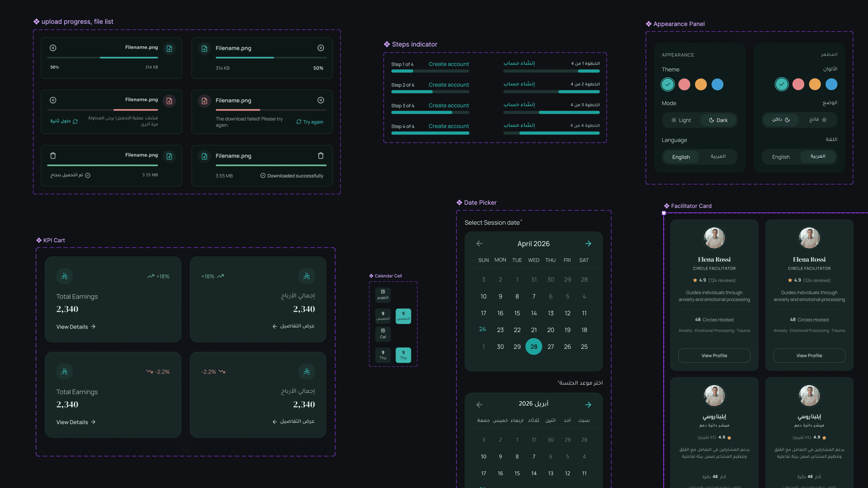This screenshot has height=488, width=868.
Task: Click the currency icon on +18% Total Earnings card
Action: click(x=64, y=276)
